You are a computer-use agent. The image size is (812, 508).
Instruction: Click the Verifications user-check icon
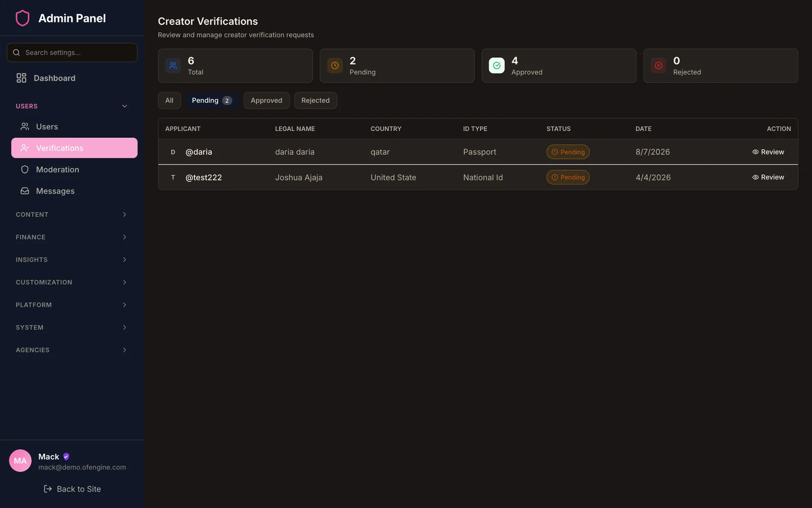pos(24,148)
